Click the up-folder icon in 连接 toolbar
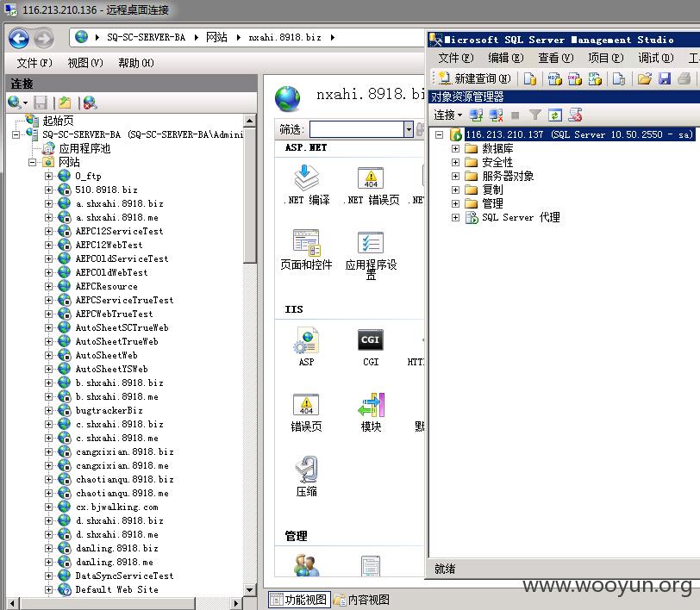 (x=65, y=103)
